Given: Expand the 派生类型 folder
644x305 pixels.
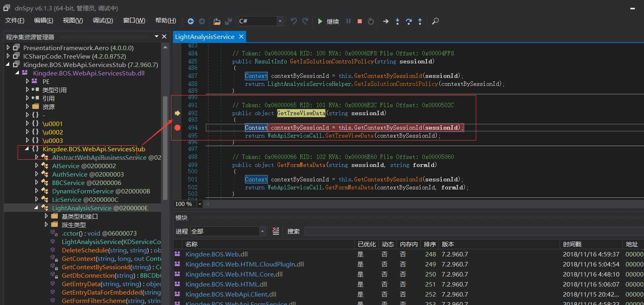Looking at the screenshot, I should tap(47, 224).
